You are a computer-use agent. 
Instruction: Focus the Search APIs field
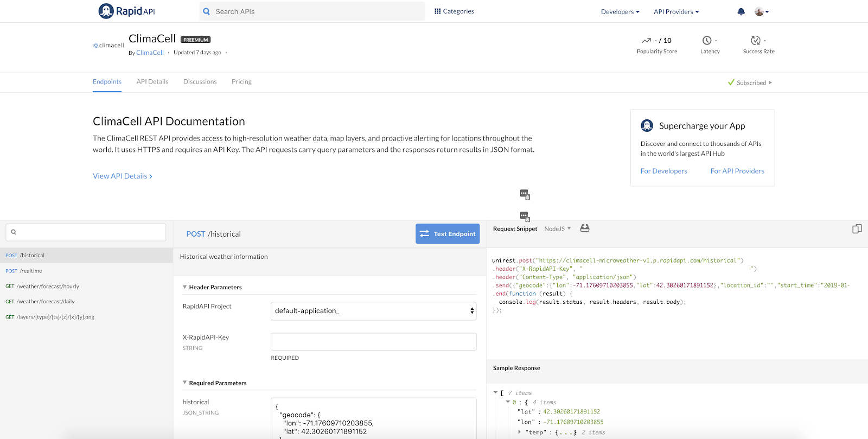[x=312, y=11]
